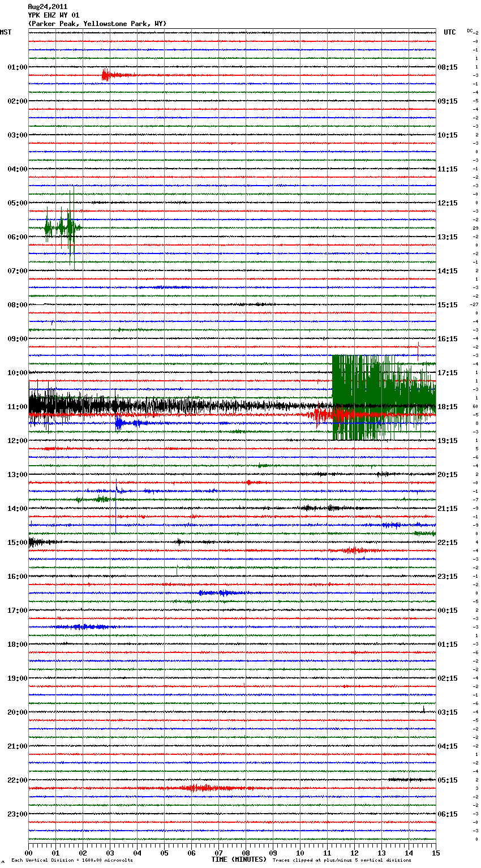
Task: Click "Traces clipped at plus/minus 5 vertical divisions"
Action: coord(342,860)
